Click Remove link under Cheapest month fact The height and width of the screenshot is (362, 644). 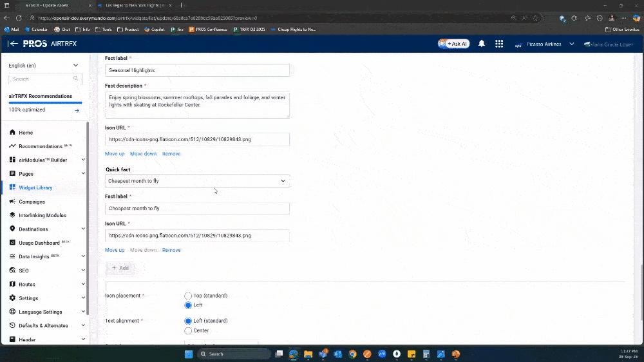point(171,250)
